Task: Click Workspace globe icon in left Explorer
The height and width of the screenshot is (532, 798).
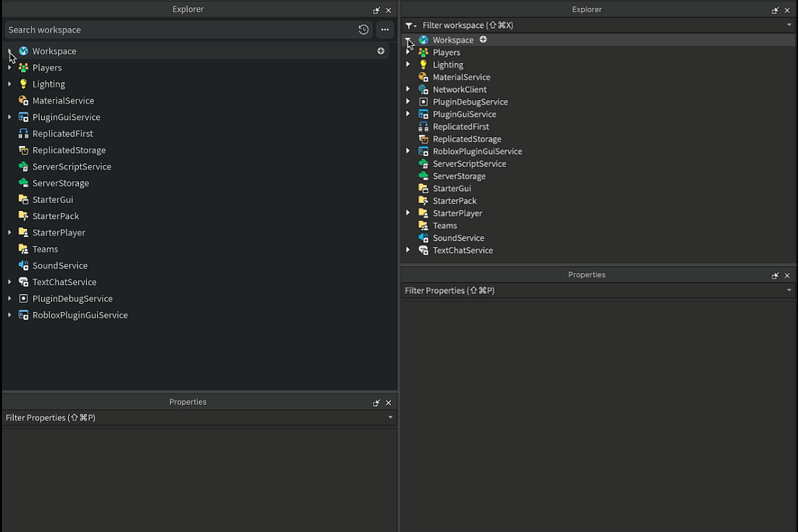Action: point(23,51)
